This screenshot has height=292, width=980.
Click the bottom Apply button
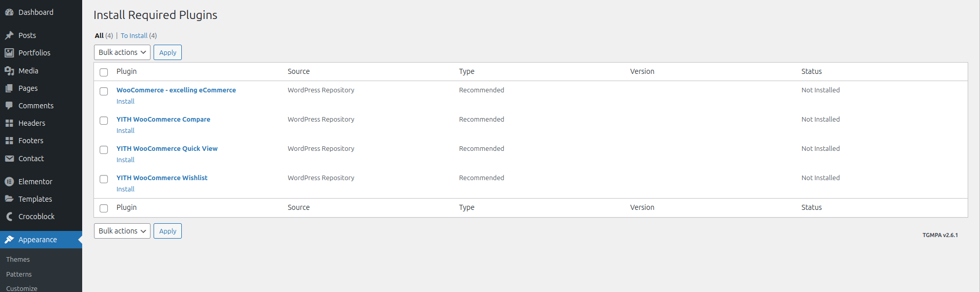[167, 231]
